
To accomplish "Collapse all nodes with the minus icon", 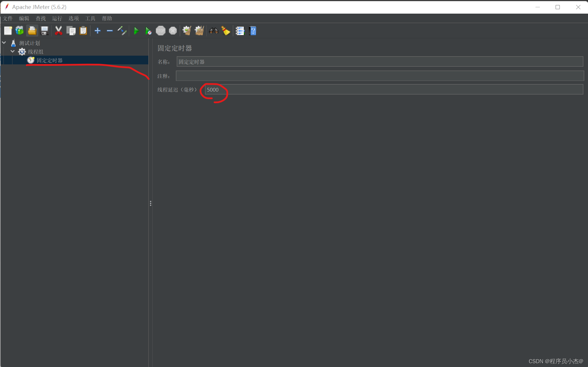I will point(109,31).
